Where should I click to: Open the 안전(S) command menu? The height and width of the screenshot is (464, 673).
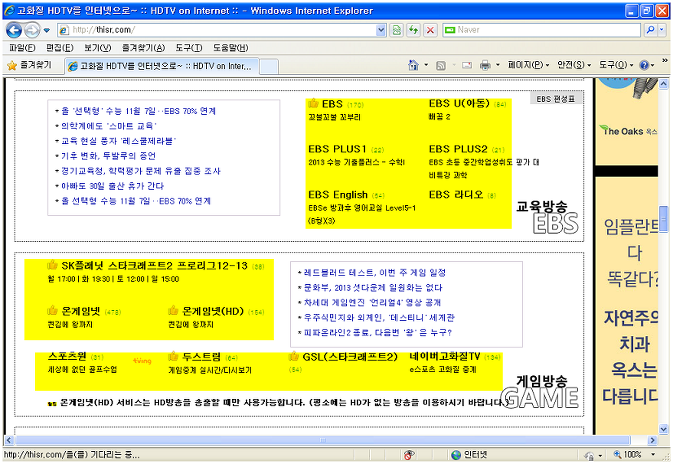pyautogui.click(x=574, y=65)
